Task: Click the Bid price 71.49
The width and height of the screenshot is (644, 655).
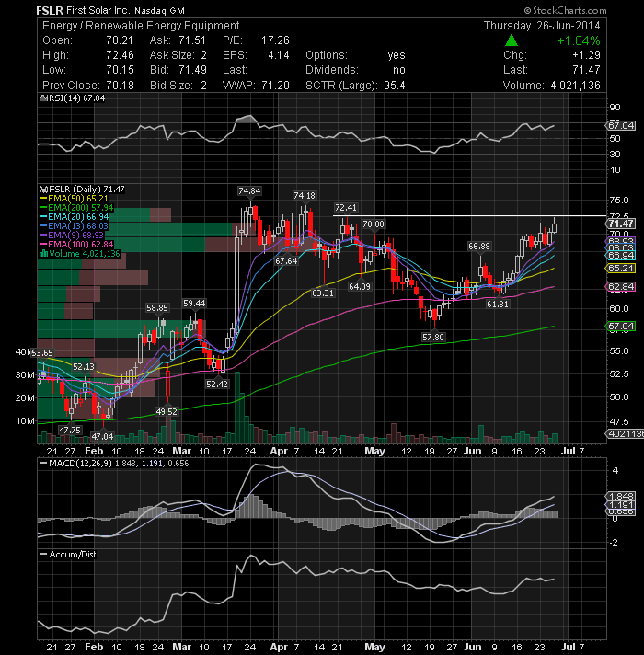Action: click(x=192, y=70)
